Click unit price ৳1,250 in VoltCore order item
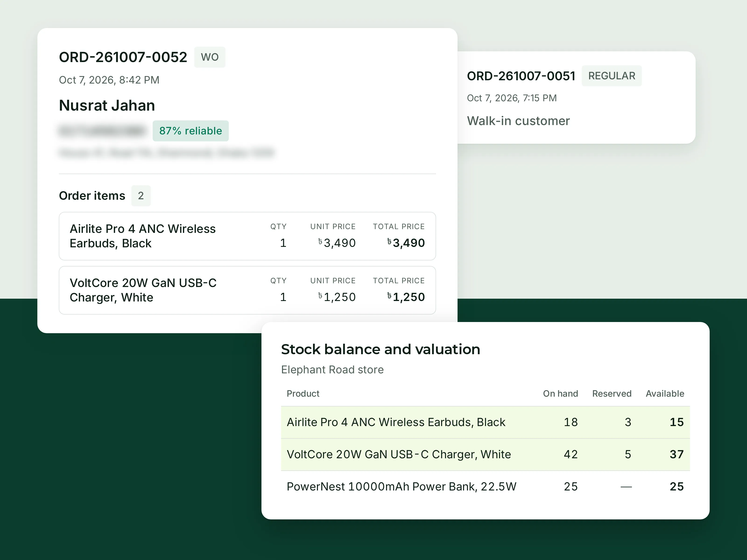 pos(337,297)
